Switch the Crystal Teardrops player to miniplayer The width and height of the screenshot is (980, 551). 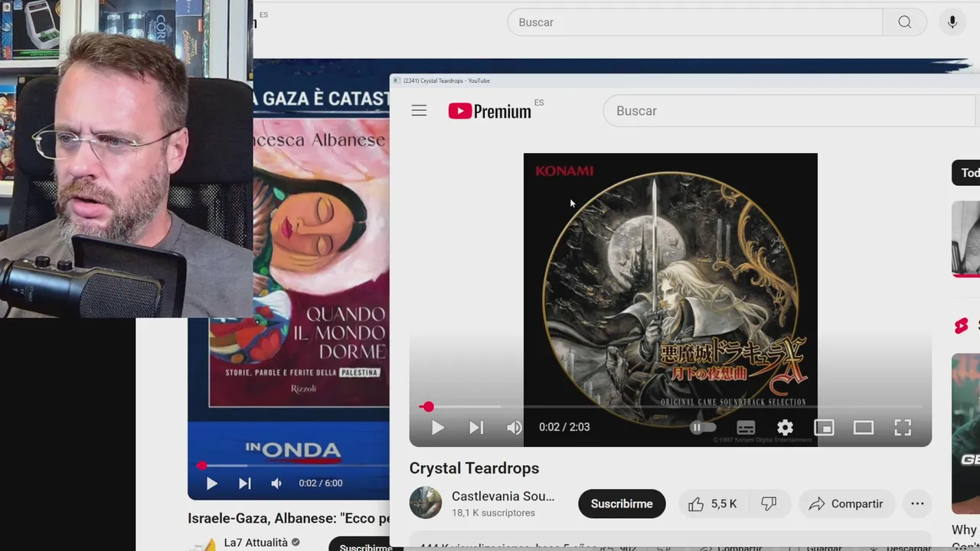[824, 428]
